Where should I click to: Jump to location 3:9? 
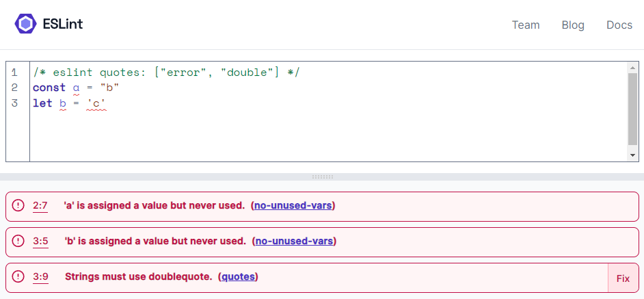[40, 277]
